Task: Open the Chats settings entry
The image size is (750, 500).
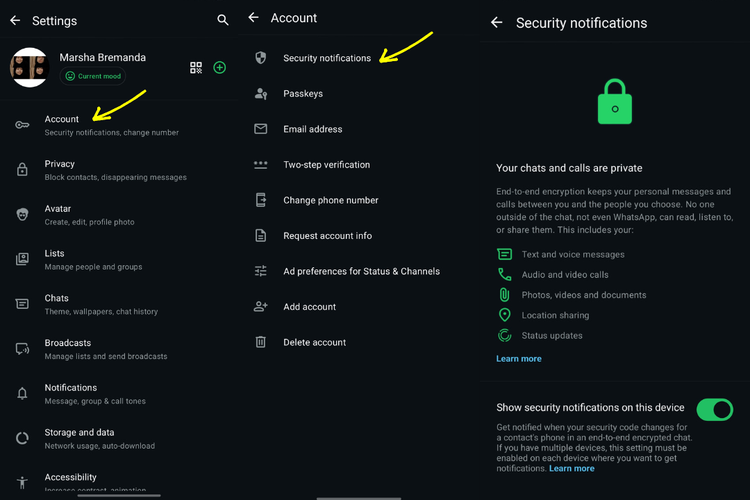Action: (x=119, y=304)
